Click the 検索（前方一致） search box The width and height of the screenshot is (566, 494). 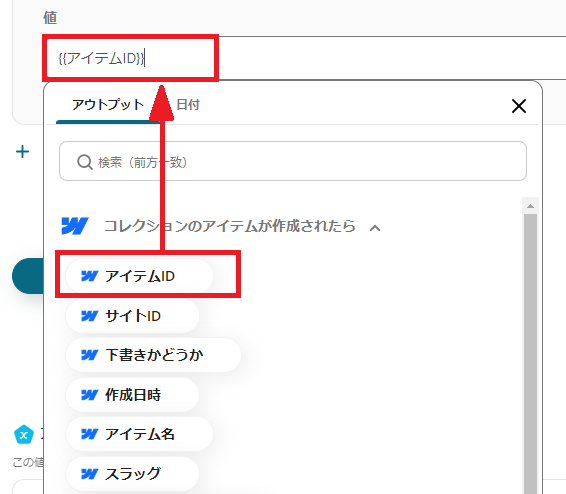click(293, 161)
